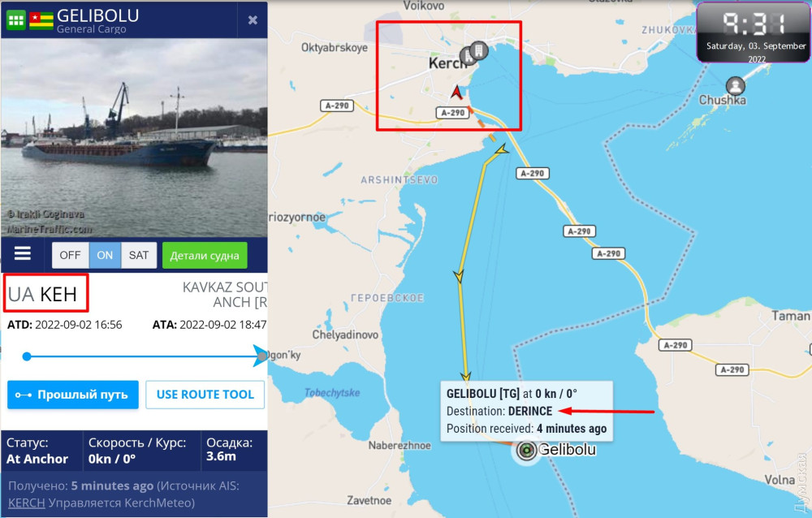Image resolution: width=812 pixels, height=518 pixels.
Task: Click the Chushka station marker icon
Action: tap(735, 85)
